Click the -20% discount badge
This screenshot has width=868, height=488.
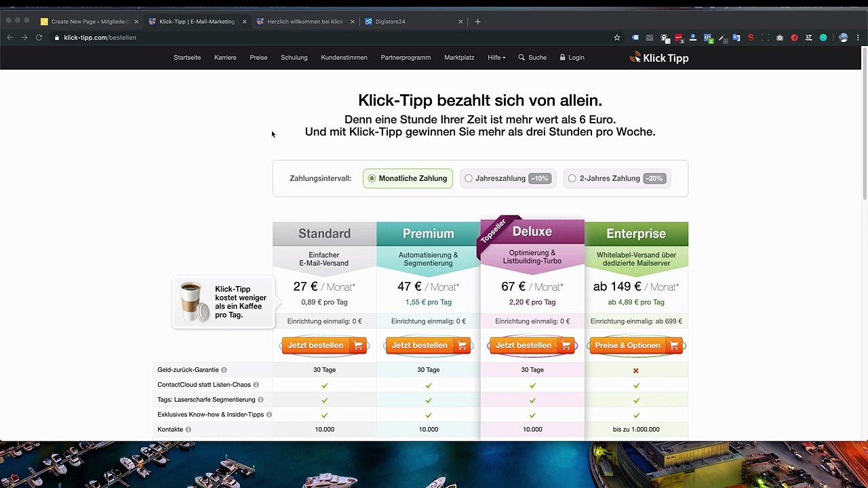[654, 178]
